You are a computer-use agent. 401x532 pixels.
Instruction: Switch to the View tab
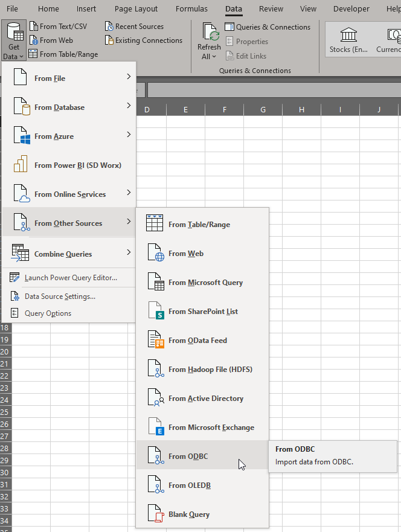pos(308,9)
